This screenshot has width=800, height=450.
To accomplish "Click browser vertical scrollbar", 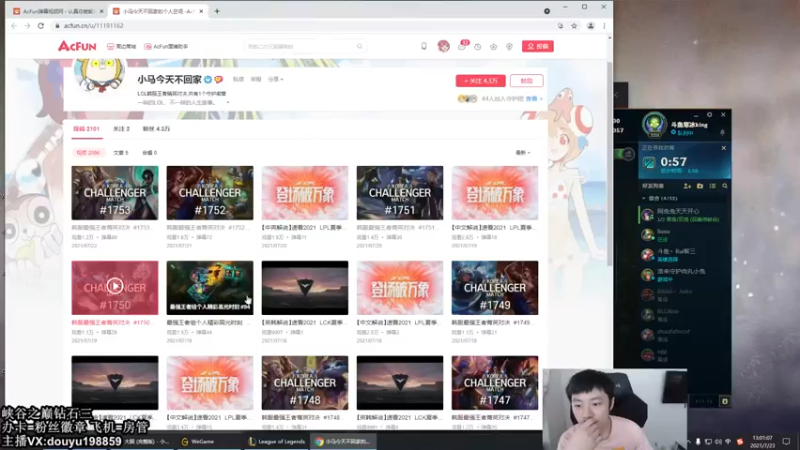I will (x=609, y=163).
